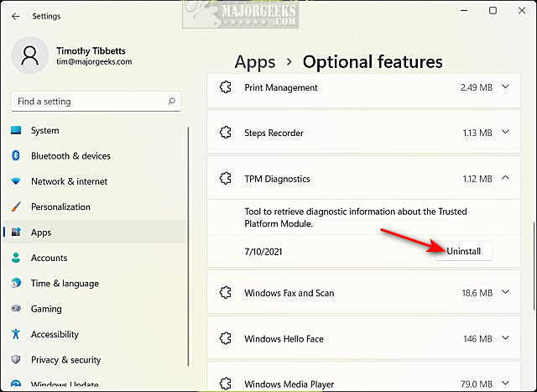This screenshot has width=537, height=392.
Task: Click the Windows Hello Face label
Action: pyautogui.click(x=284, y=339)
